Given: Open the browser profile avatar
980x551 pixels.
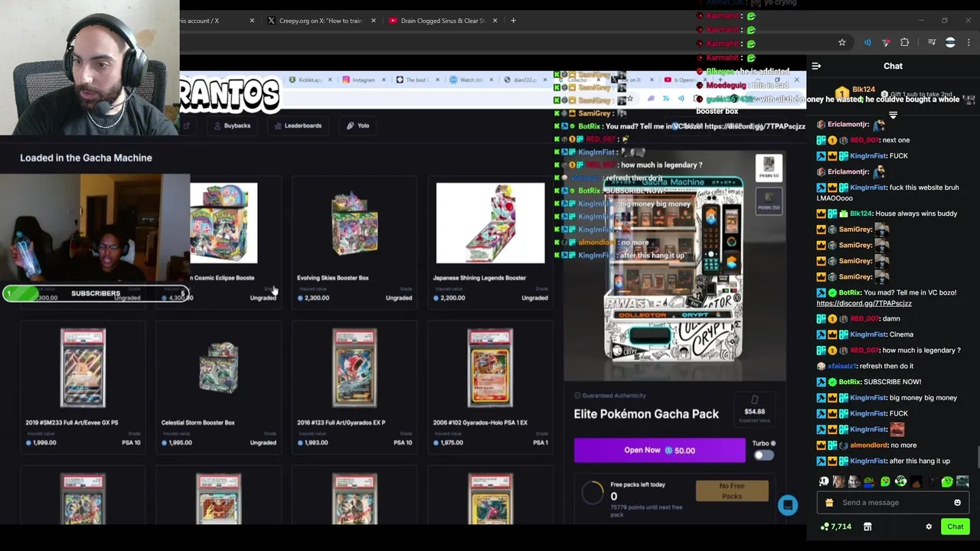Looking at the screenshot, I should pos(950,43).
